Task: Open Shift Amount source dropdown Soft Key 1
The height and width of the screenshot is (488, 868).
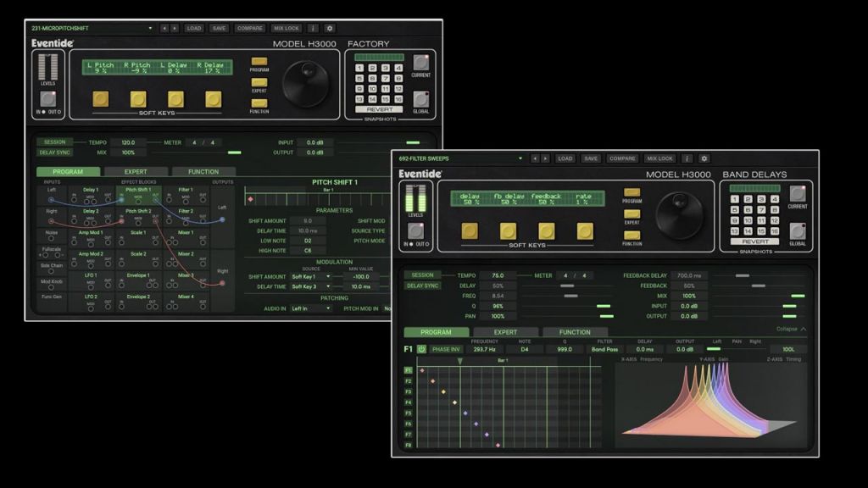Action: click(310, 277)
